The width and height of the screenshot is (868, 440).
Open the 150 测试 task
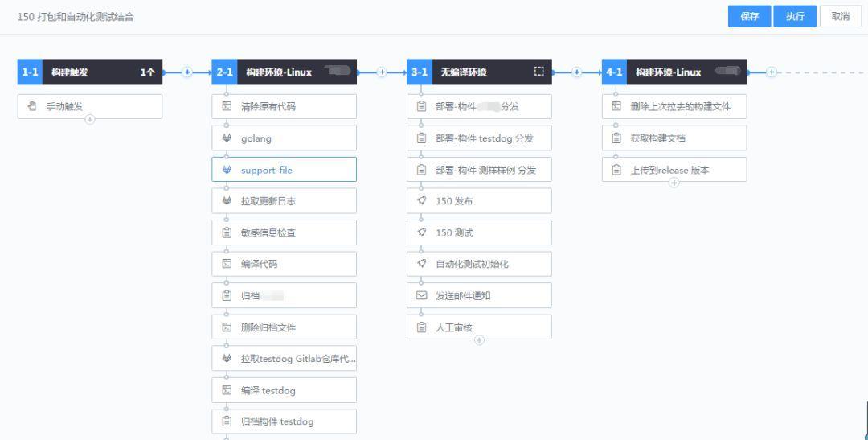click(x=479, y=232)
